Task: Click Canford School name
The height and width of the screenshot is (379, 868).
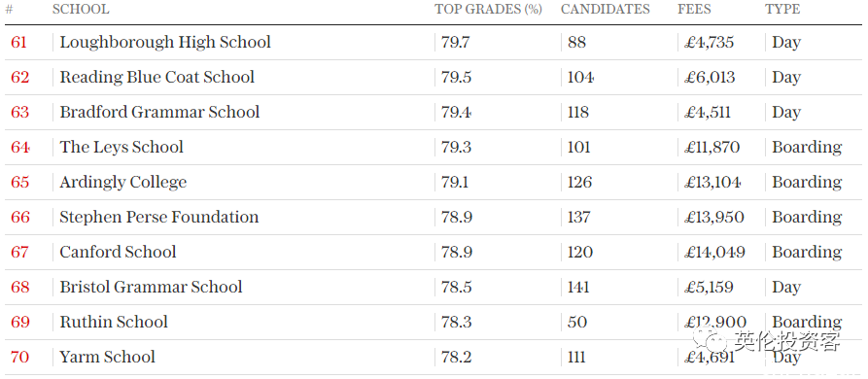Action: click(x=118, y=252)
